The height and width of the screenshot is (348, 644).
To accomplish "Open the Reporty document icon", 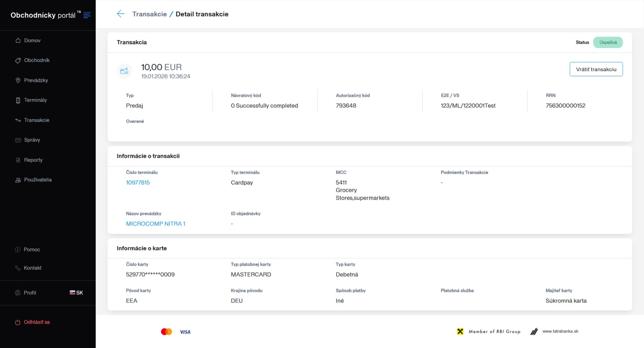I will pos(18,160).
